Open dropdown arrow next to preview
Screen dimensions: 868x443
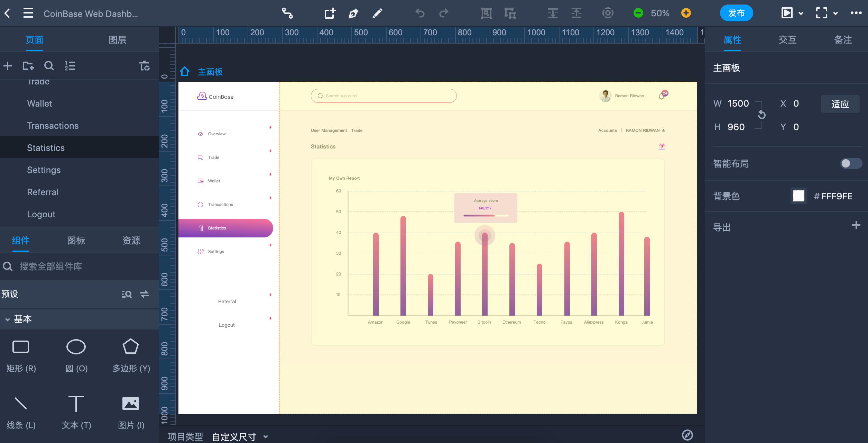point(801,13)
